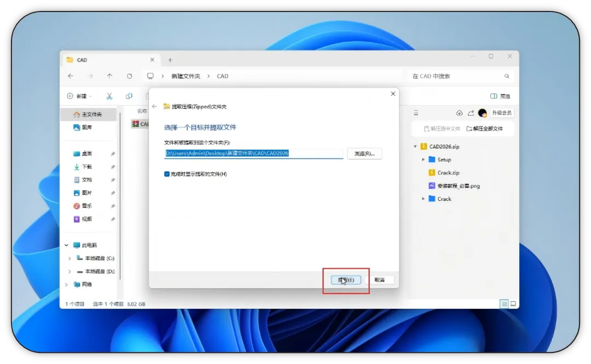Expand the Setup folder in archive tree
591x364 pixels.
point(423,159)
